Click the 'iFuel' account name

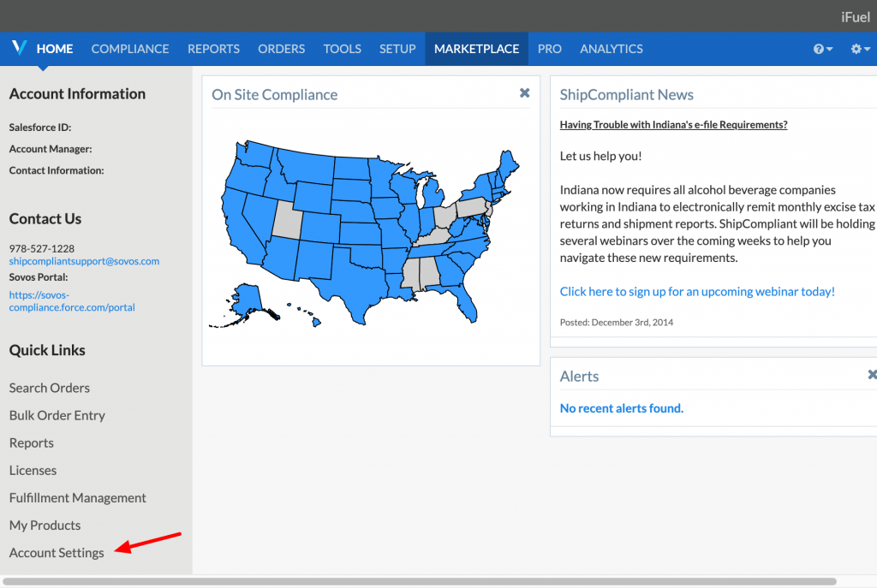click(x=856, y=17)
